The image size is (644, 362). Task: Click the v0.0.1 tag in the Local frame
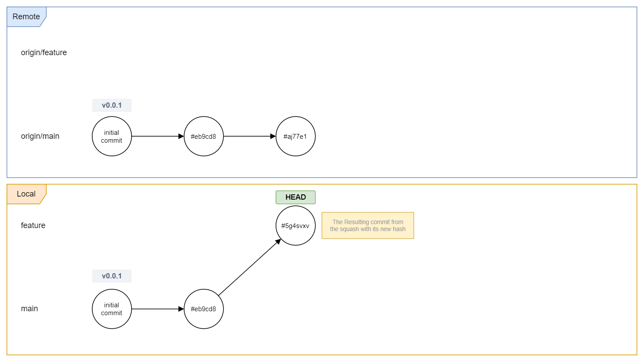(x=112, y=276)
